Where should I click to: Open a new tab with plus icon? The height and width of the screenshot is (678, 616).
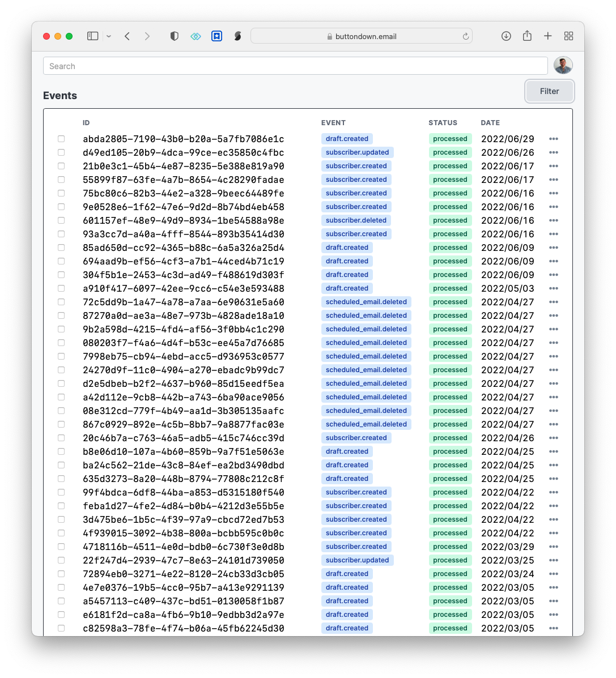[x=547, y=36]
